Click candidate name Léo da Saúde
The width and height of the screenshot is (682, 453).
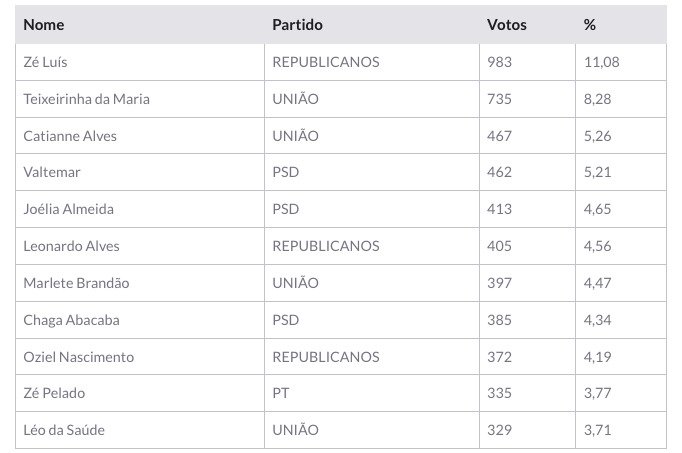(64, 430)
